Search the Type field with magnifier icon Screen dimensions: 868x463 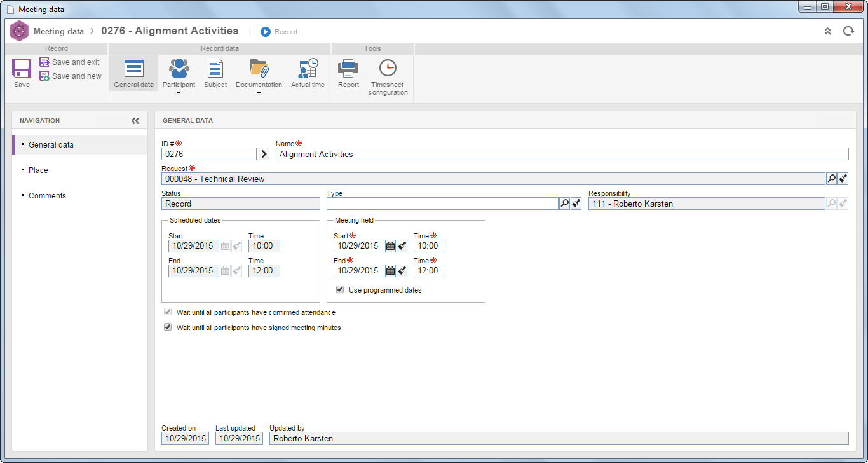pos(564,204)
